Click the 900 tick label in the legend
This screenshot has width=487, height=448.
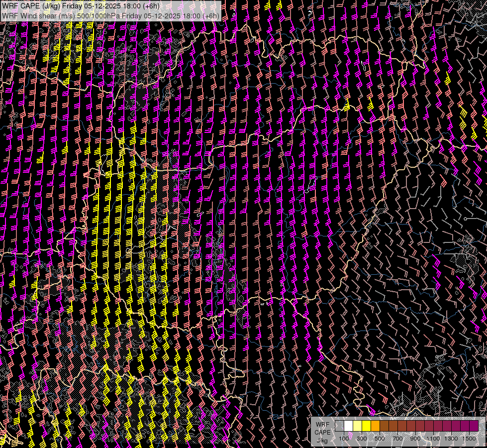(415, 439)
